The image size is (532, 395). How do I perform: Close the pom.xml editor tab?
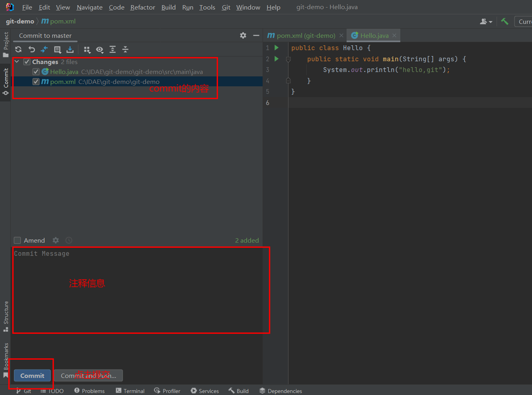point(341,35)
